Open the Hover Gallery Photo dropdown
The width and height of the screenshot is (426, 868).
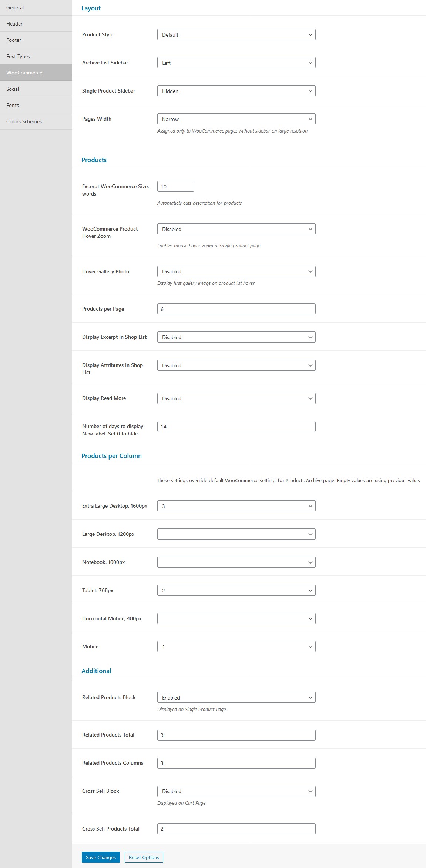236,271
